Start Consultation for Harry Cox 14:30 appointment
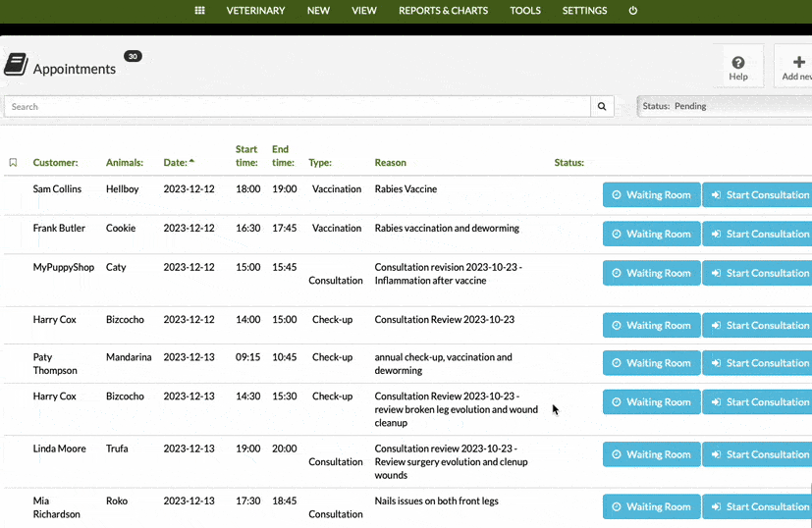 pos(757,401)
